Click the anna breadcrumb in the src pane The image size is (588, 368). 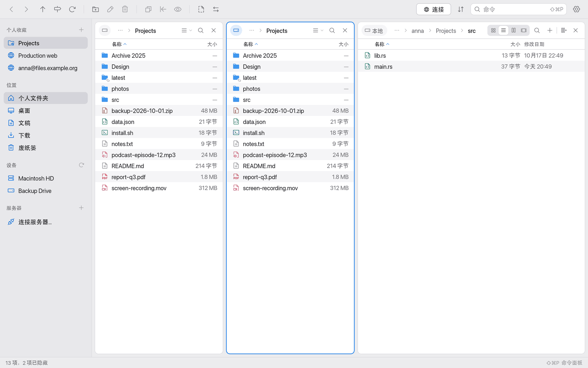tap(417, 31)
